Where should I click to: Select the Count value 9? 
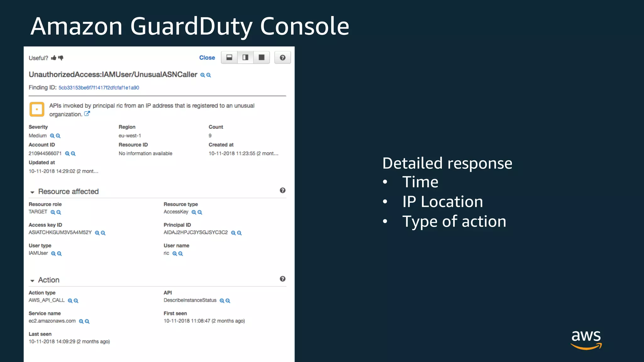coord(210,136)
